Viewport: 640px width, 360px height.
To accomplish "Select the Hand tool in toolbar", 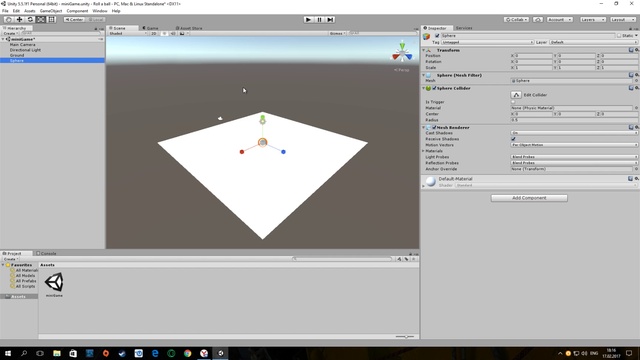I will [8, 20].
